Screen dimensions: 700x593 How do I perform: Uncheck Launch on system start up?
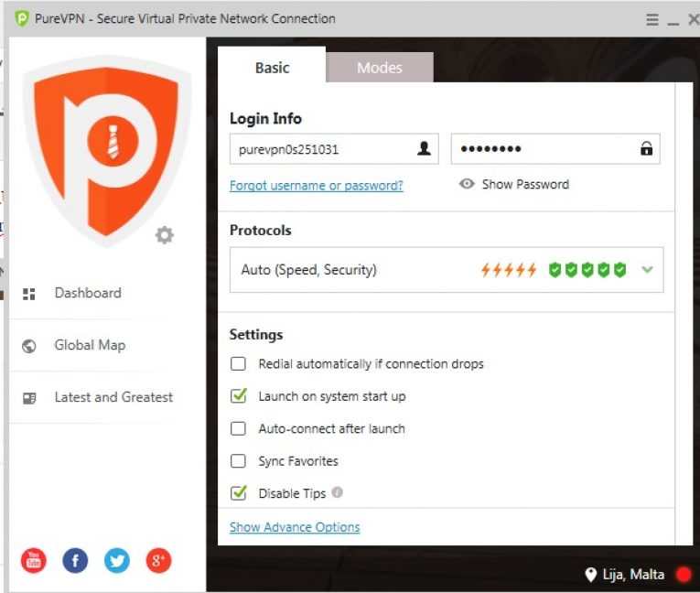click(x=239, y=396)
